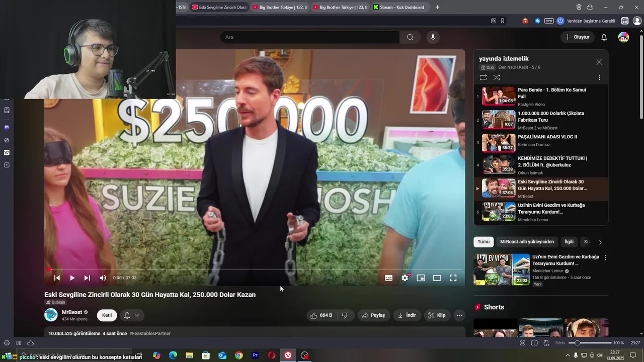Adjust the page zoom slider
The height and width of the screenshot is (362, 644).
[x=590, y=343]
